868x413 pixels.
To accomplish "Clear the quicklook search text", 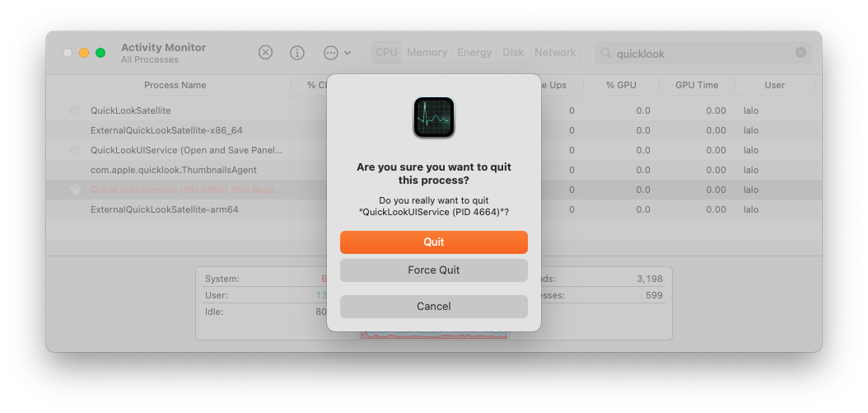I will click(800, 53).
